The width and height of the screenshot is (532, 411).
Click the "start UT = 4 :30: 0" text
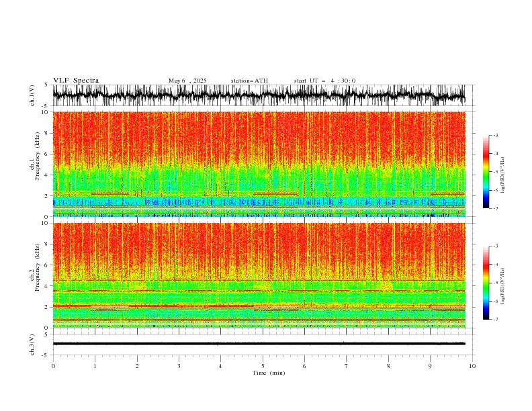pyautogui.click(x=324, y=81)
